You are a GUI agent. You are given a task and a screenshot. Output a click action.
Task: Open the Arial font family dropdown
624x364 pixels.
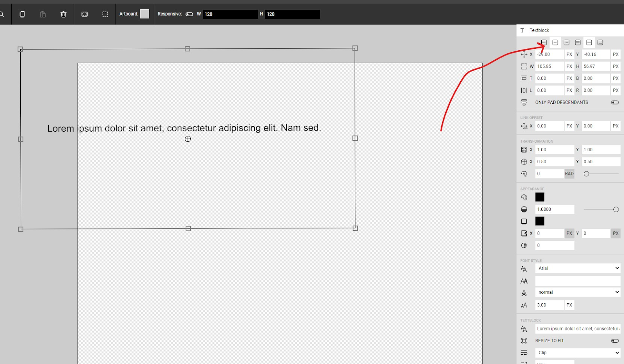578,268
